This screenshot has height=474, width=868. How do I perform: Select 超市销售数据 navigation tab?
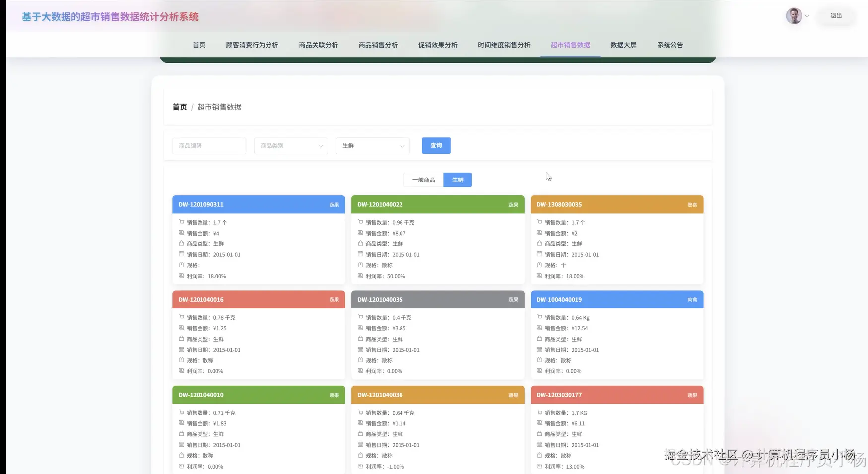[x=570, y=45]
